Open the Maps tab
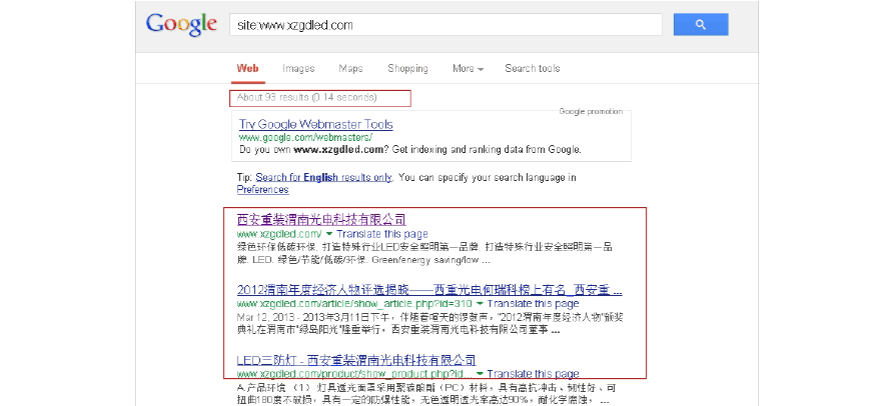893x406 pixels. pos(350,69)
